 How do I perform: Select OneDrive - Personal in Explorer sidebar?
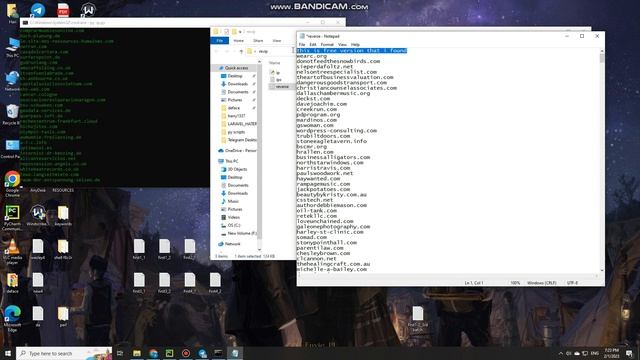(237, 151)
